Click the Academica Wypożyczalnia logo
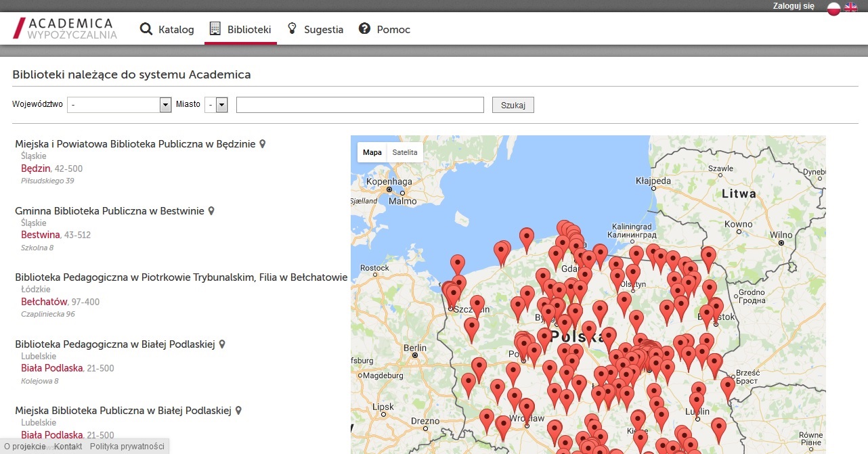The height and width of the screenshot is (454, 868). tap(65, 29)
